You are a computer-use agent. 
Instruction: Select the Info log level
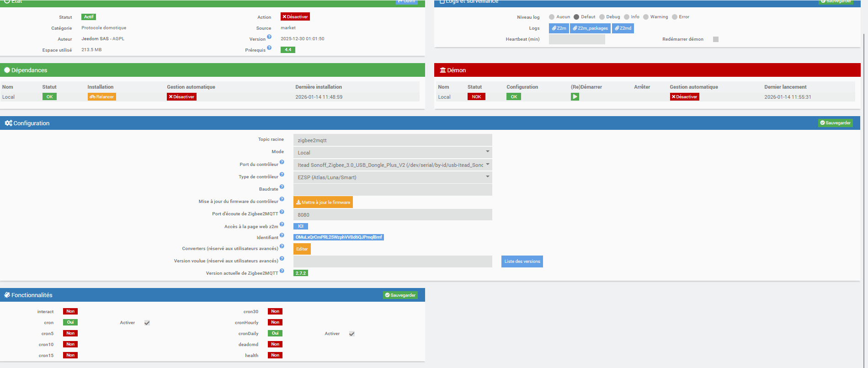pos(627,17)
